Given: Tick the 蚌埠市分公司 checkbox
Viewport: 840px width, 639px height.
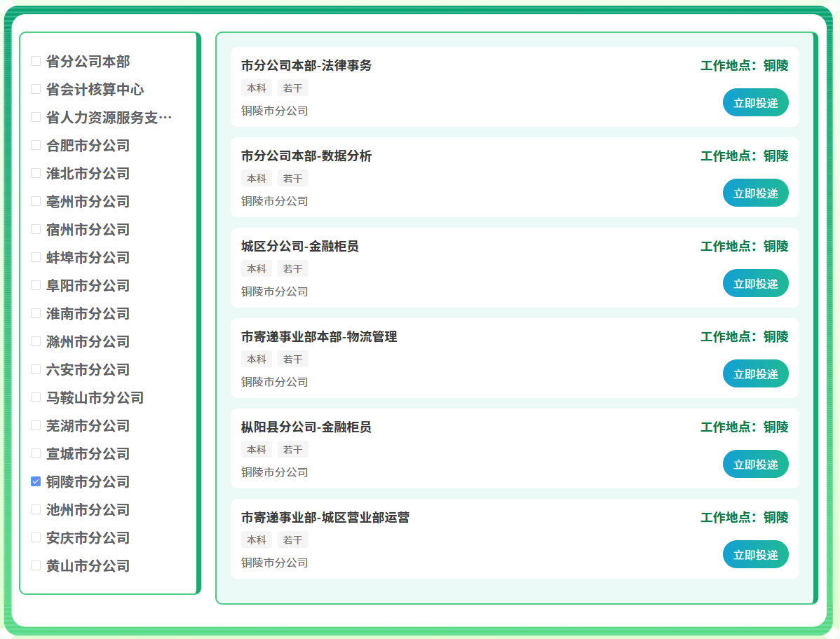Looking at the screenshot, I should 36,258.
